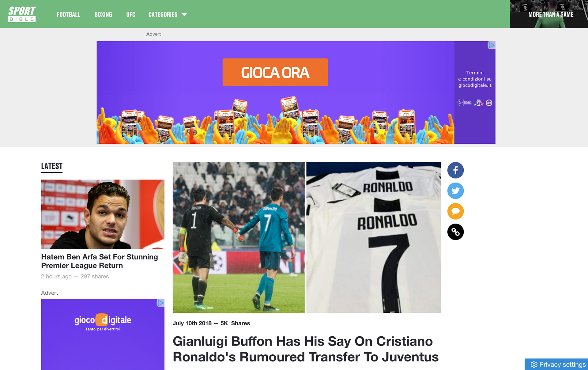Open the Boxing menu item

point(103,14)
